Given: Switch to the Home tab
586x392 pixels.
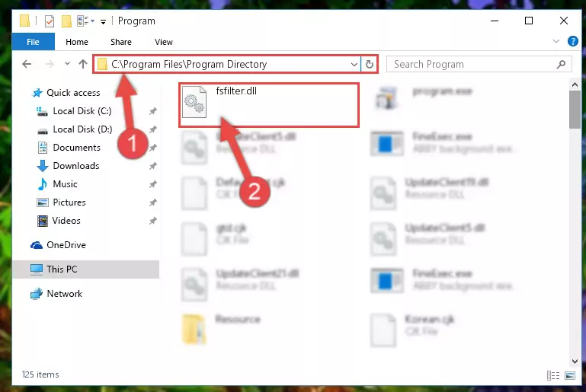Looking at the screenshot, I should click(77, 42).
